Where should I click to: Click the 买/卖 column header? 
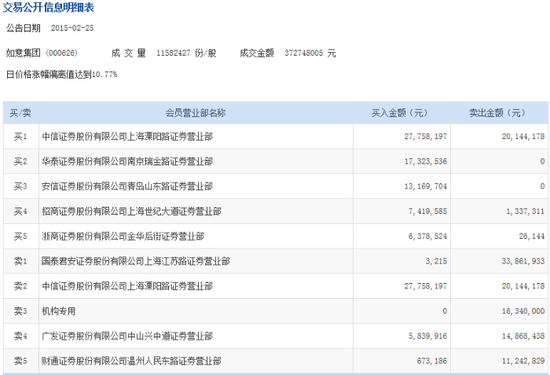(x=20, y=113)
